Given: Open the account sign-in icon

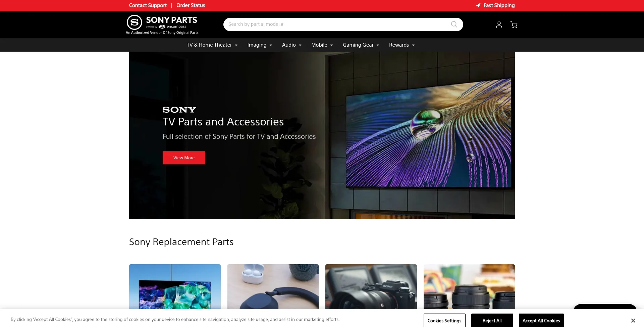Looking at the screenshot, I should tap(499, 24).
